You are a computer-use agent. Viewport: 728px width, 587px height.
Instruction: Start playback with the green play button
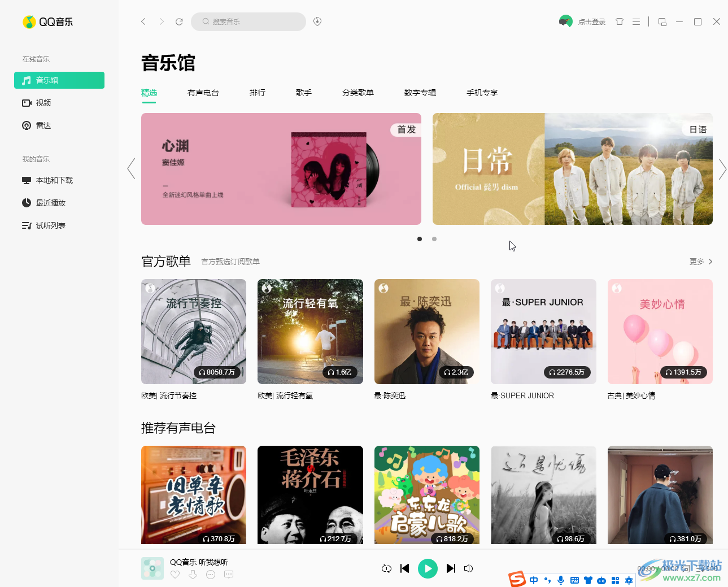428,568
